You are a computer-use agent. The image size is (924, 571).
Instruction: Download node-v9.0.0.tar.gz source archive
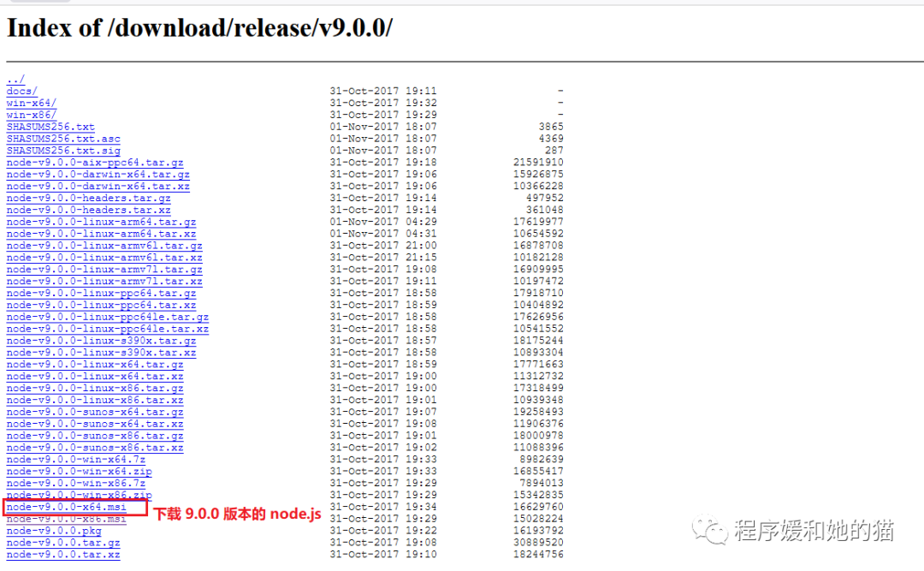point(63,542)
